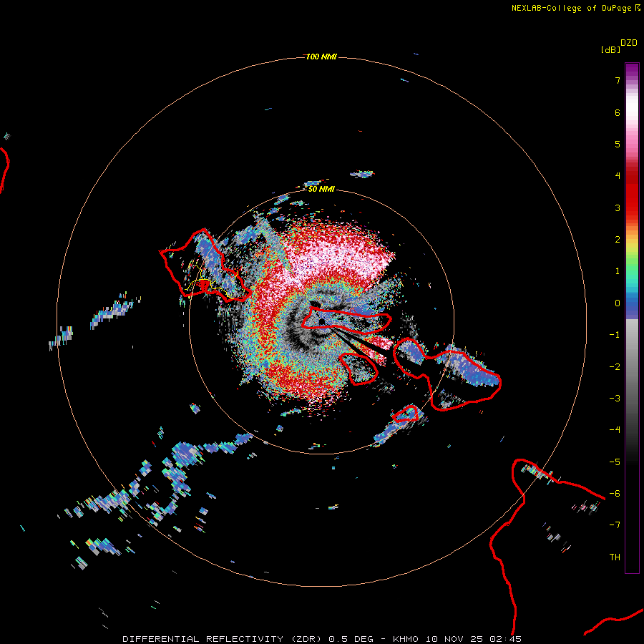The height and width of the screenshot is (644, 644).
Task: Click the KHMO station identifier in caption
Action: [x=406, y=639]
